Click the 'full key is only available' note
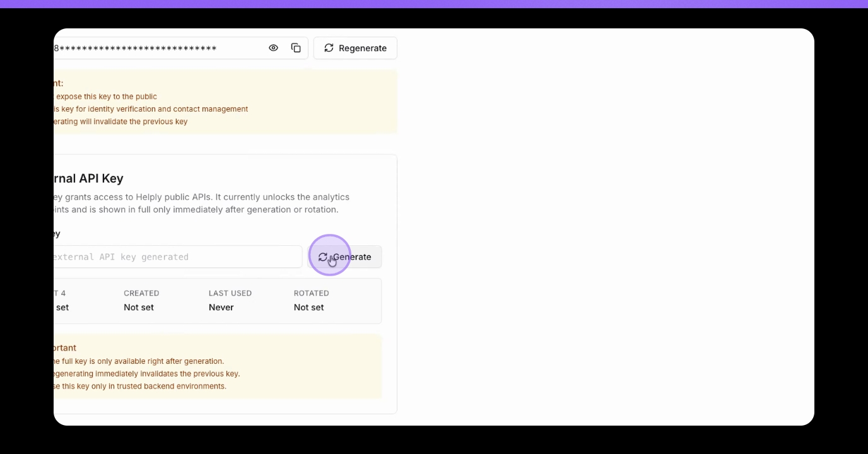 [139, 361]
